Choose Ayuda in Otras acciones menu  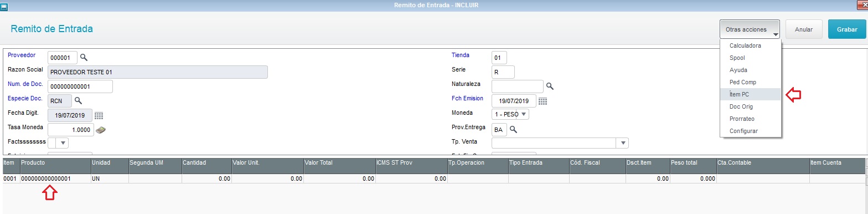point(750,70)
